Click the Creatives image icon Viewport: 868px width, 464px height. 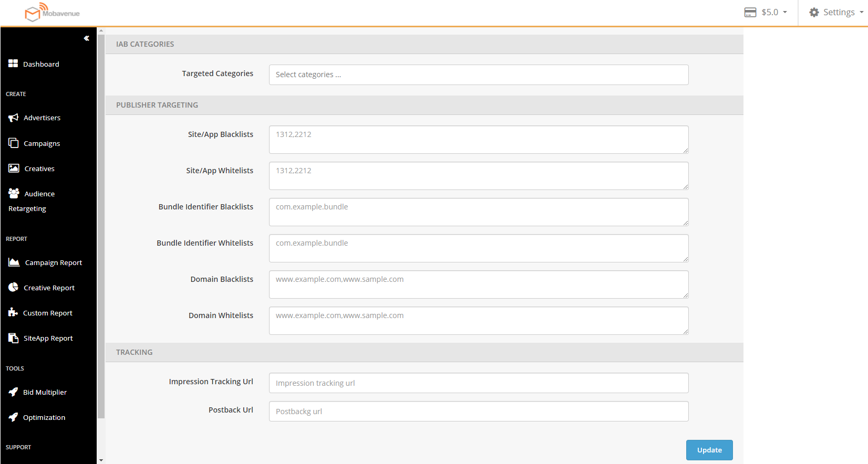[14, 168]
